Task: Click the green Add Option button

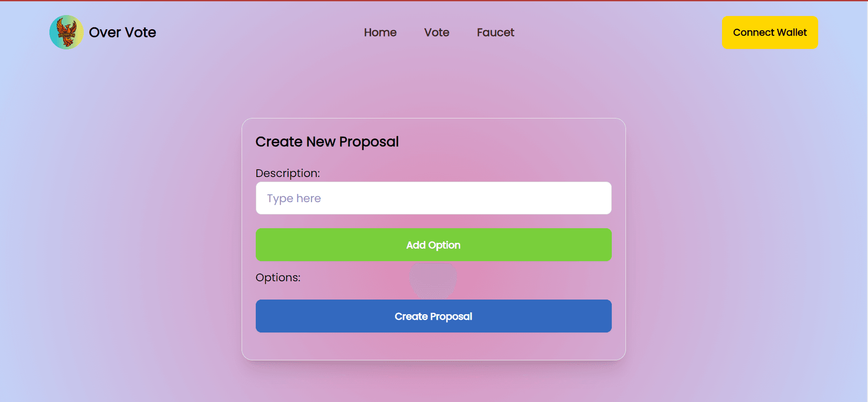Action: point(433,245)
